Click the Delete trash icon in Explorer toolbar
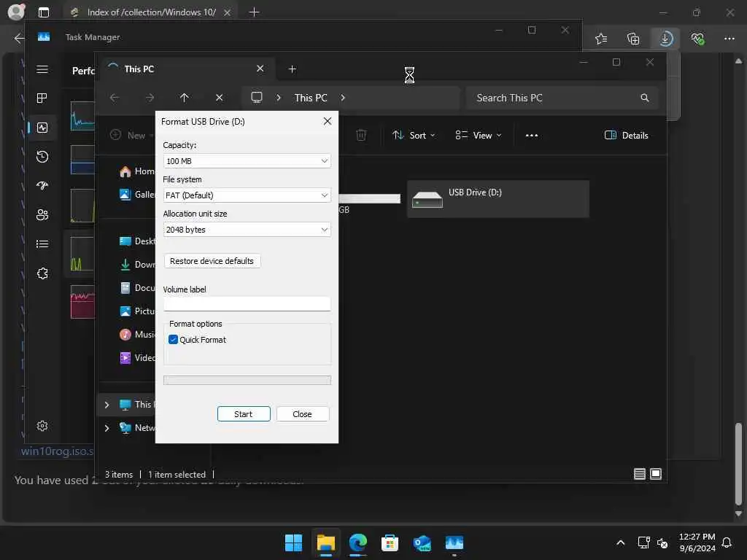The image size is (747, 560). pos(361,135)
